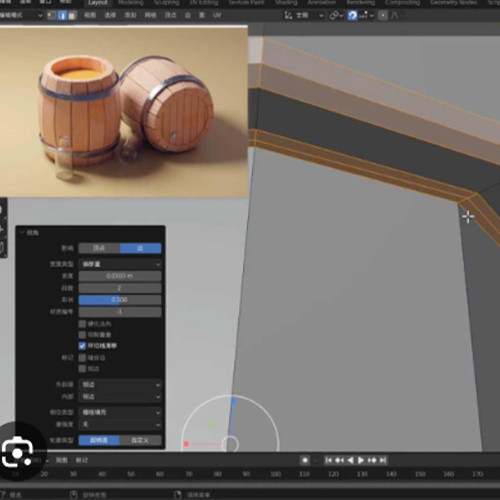Enable the clamp overlap checkbox
This screenshot has height=500, width=500.
pyautogui.click(x=82, y=334)
